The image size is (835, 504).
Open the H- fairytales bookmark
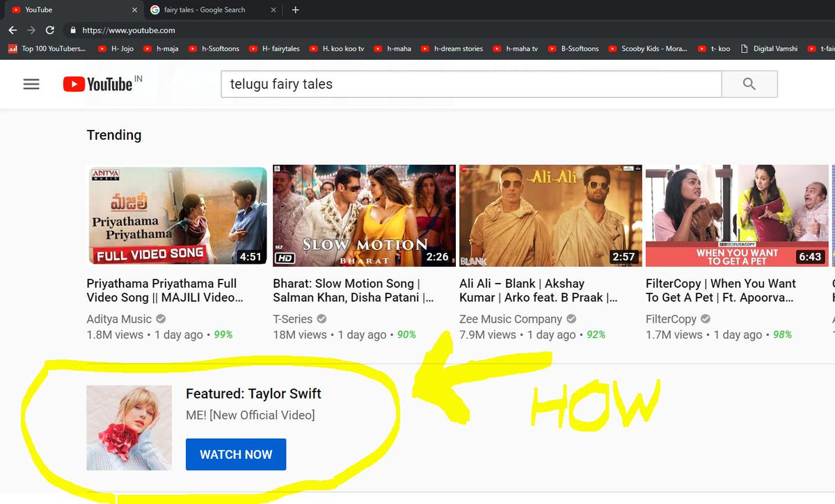coord(274,49)
